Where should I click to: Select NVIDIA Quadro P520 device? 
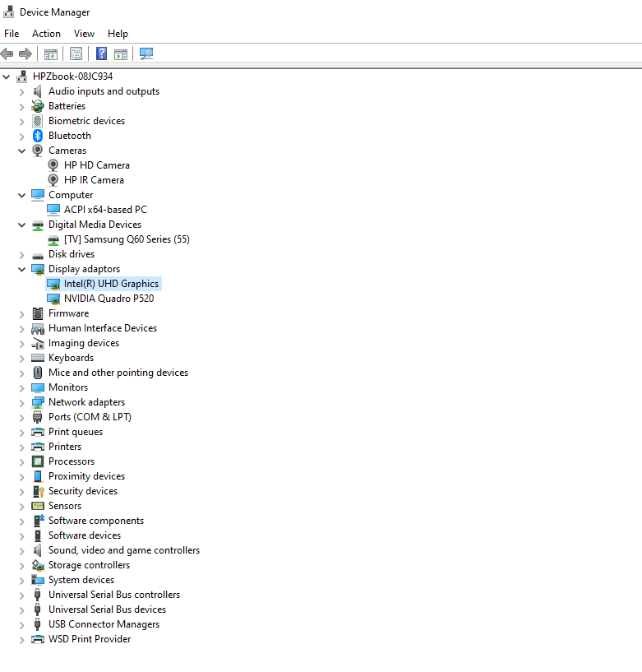pyautogui.click(x=109, y=299)
